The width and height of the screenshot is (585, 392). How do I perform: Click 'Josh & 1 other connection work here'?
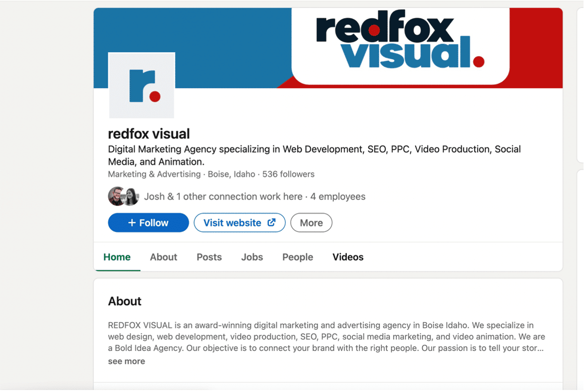[223, 197]
